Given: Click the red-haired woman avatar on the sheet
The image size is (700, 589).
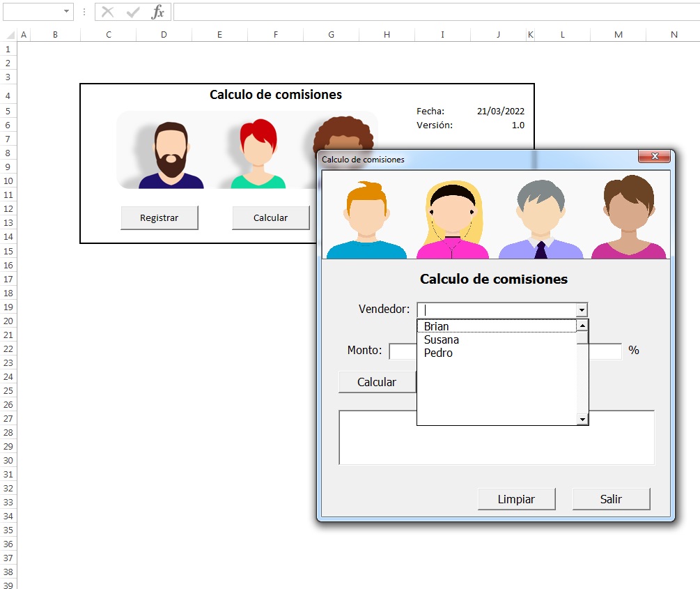Looking at the screenshot, I should coord(258,153).
